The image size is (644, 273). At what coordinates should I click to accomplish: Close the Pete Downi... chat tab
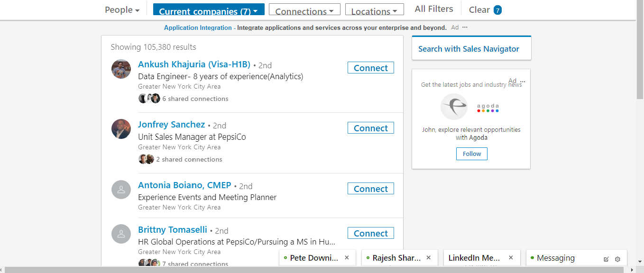(x=347, y=258)
